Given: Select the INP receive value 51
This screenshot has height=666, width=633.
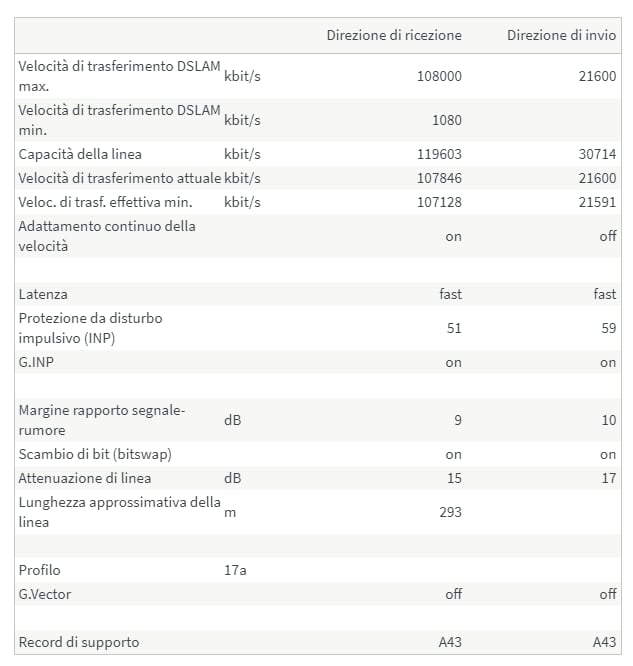Looking at the screenshot, I should pyautogui.click(x=453, y=328).
